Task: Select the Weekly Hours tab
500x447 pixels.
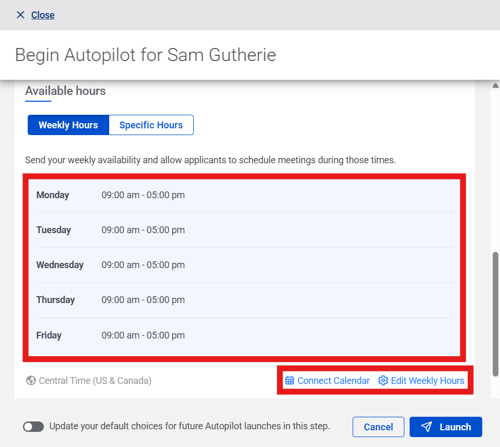Action: coord(68,125)
